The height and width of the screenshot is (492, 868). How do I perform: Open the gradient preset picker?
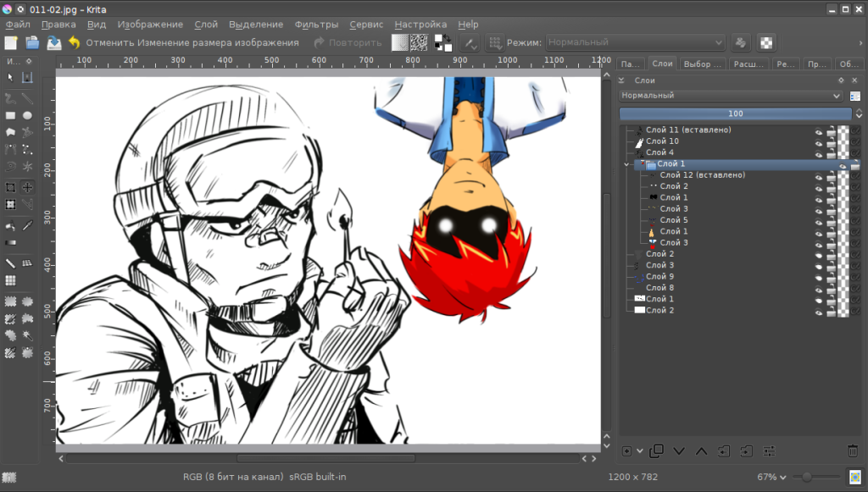pyautogui.click(x=400, y=42)
